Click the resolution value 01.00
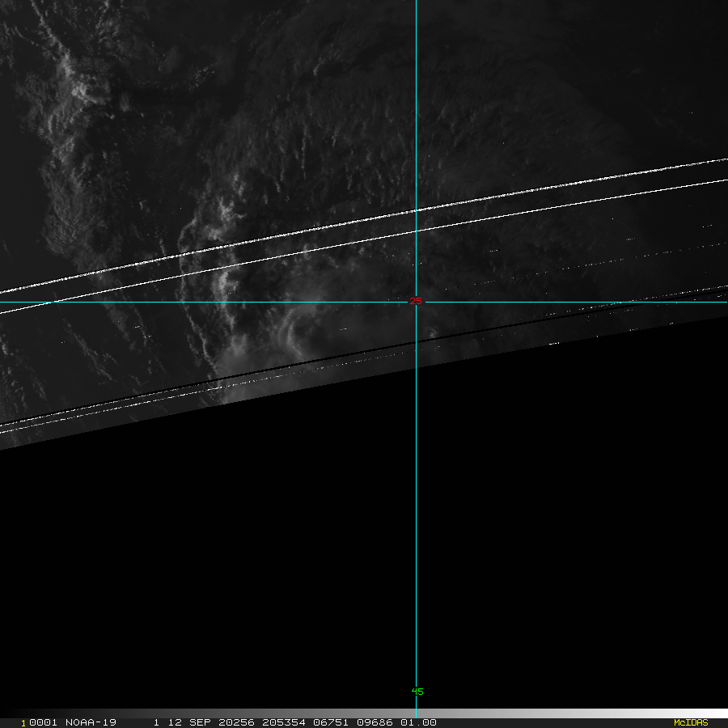The image size is (728, 728). coord(418,722)
